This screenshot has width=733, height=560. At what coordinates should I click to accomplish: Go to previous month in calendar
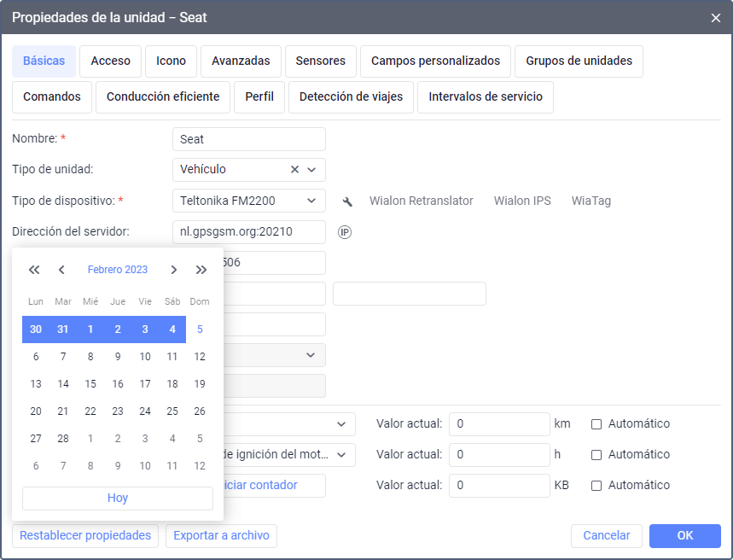[61, 270]
